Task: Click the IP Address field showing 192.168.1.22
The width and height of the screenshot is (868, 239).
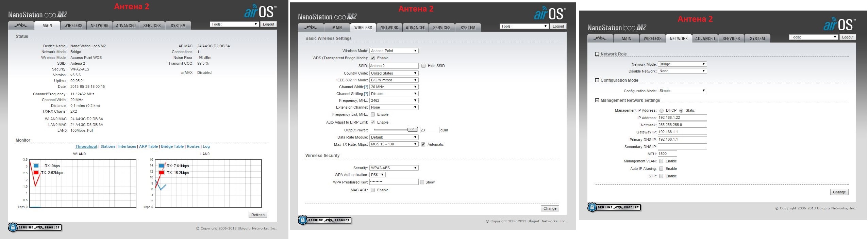Action: coord(682,117)
